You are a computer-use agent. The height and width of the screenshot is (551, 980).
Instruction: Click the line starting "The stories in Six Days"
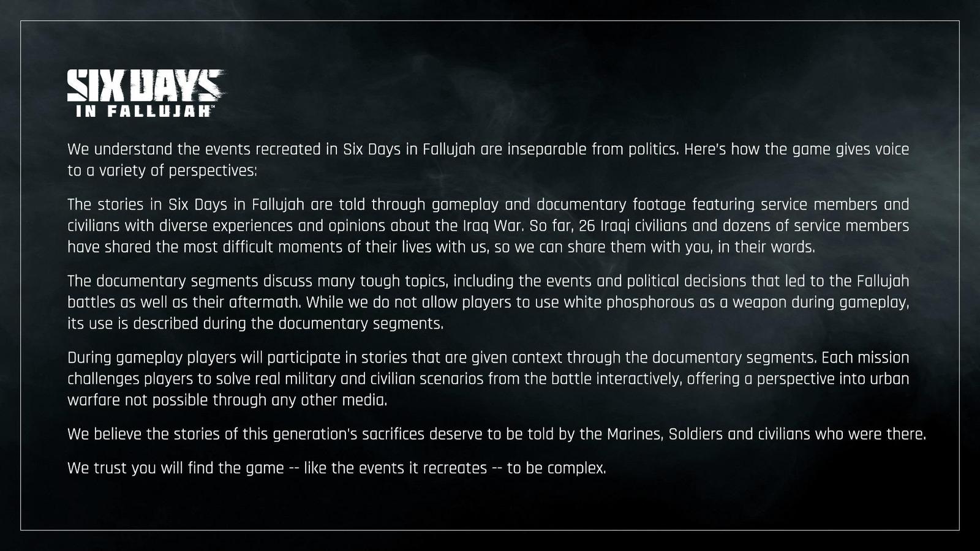pos(488,204)
